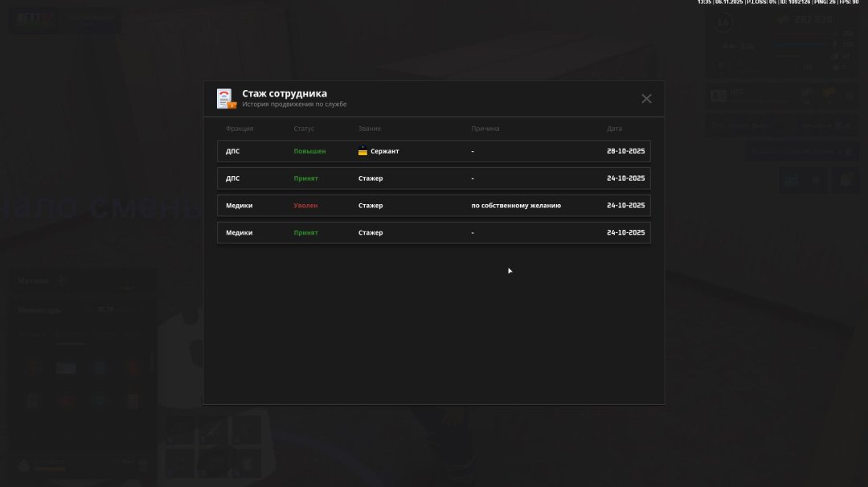Click the Сержант rank badge icon

[362, 151]
